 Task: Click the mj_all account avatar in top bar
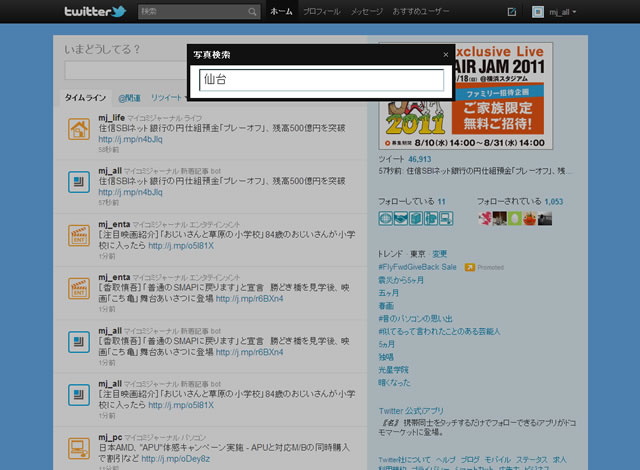[538, 12]
